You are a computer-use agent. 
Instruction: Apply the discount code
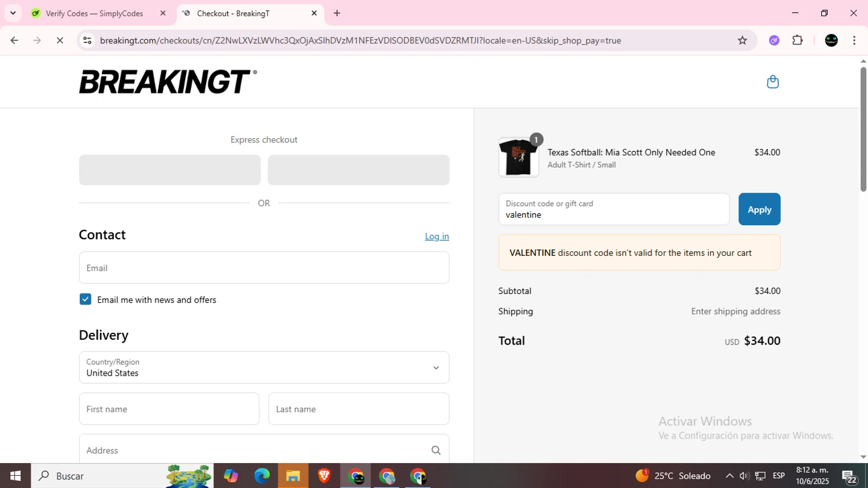tap(759, 209)
